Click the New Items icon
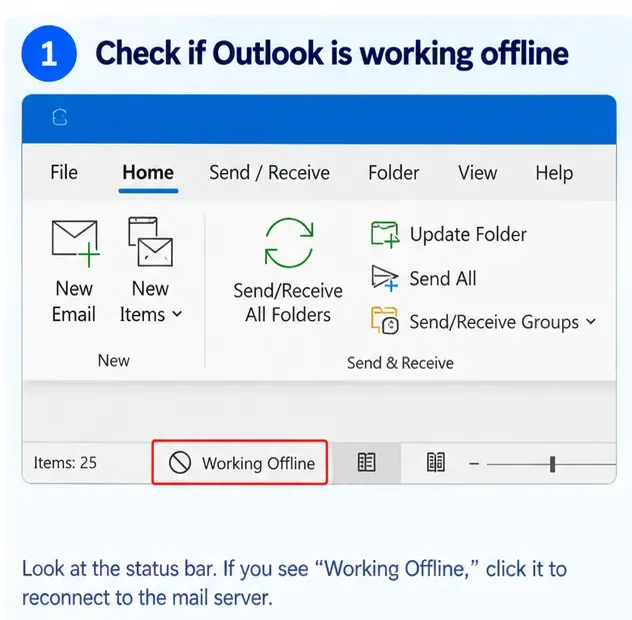632x620 pixels. coord(150,241)
